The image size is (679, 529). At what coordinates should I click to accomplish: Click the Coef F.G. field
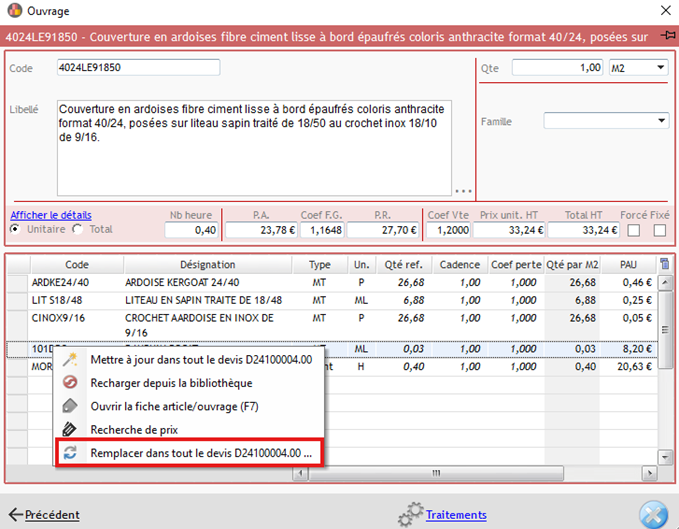point(322,230)
